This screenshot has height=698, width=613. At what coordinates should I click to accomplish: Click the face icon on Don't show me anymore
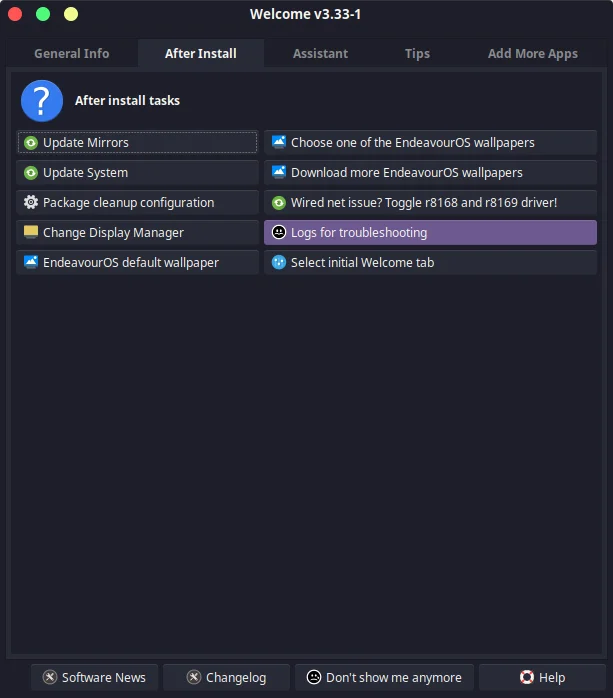314,677
